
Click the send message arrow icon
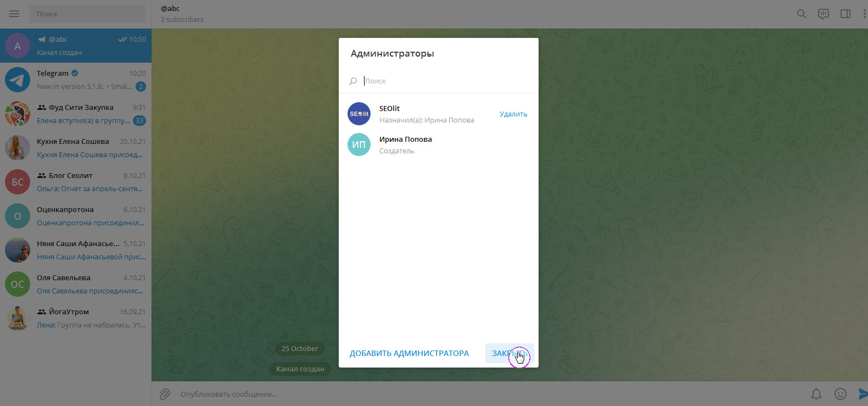tap(862, 394)
